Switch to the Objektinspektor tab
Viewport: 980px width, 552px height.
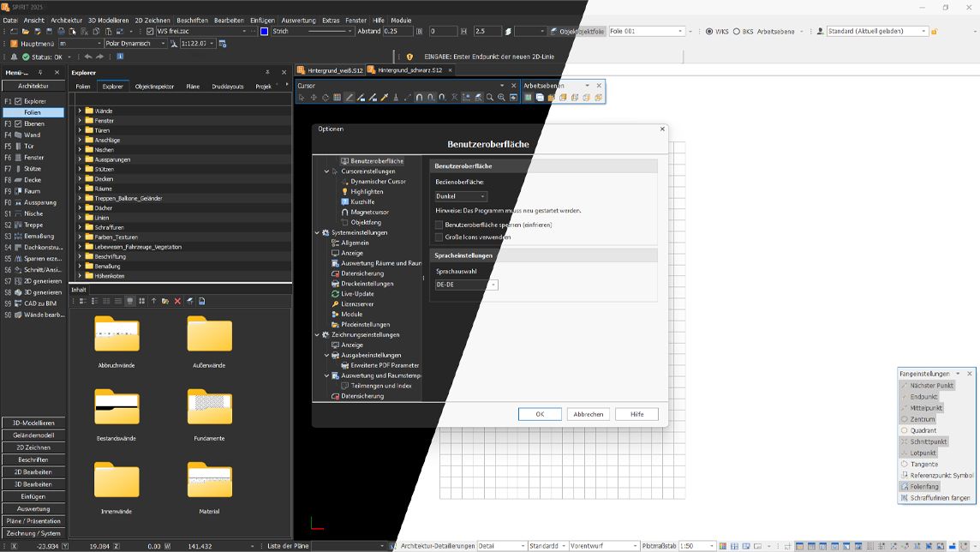(154, 87)
